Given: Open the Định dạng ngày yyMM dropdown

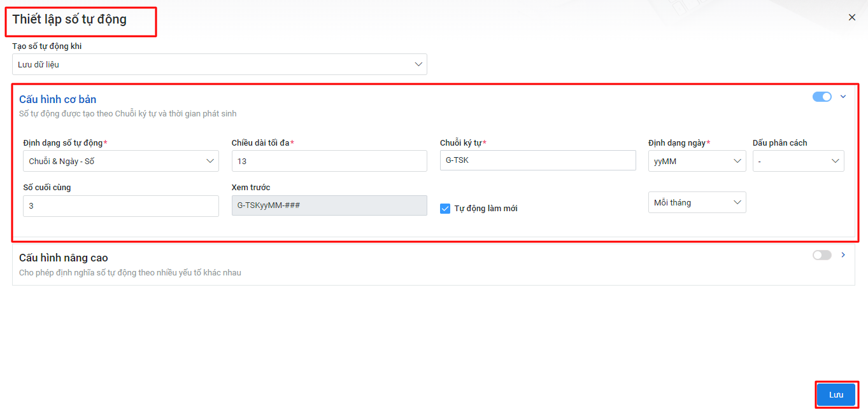Looking at the screenshot, I should click(697, 161).
